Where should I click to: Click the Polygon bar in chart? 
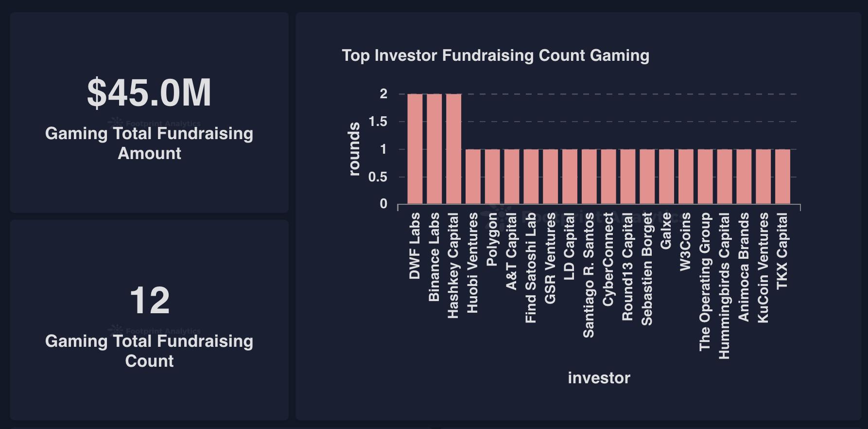pos(492,177)
